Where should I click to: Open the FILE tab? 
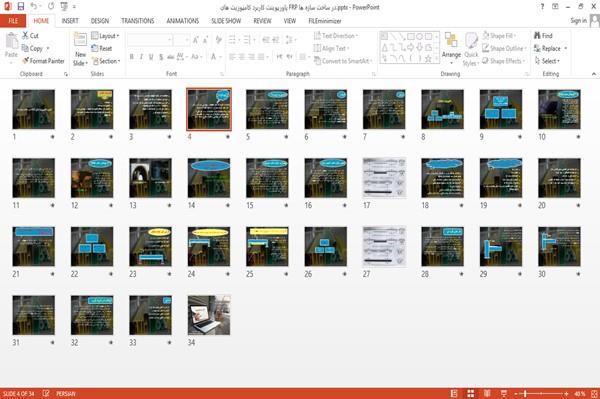click(x=13, y=21)
